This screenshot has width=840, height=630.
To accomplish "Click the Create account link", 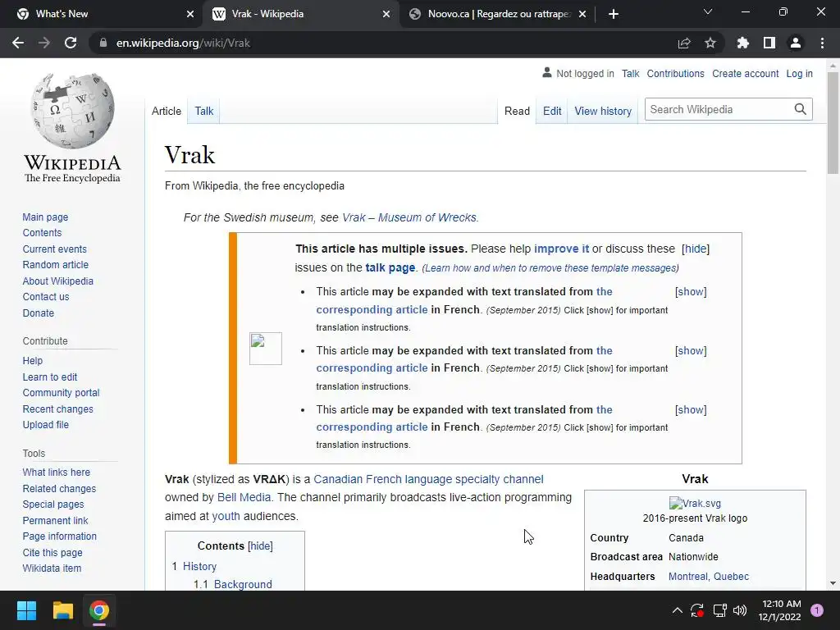I will click(745, 73).
